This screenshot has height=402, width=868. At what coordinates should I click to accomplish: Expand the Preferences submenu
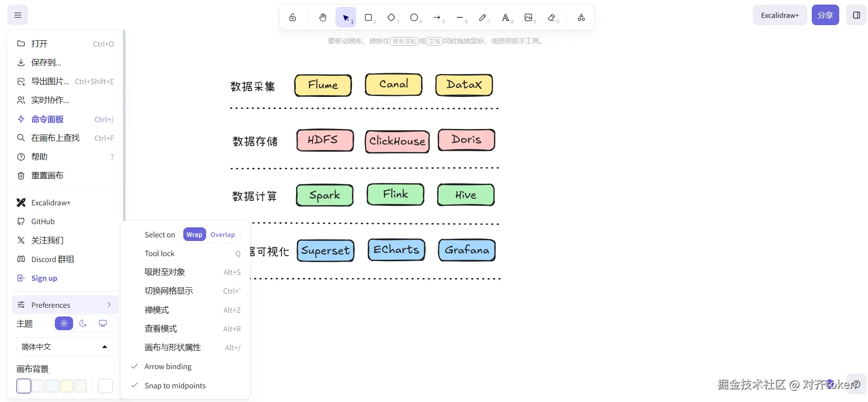click(65, 305)
